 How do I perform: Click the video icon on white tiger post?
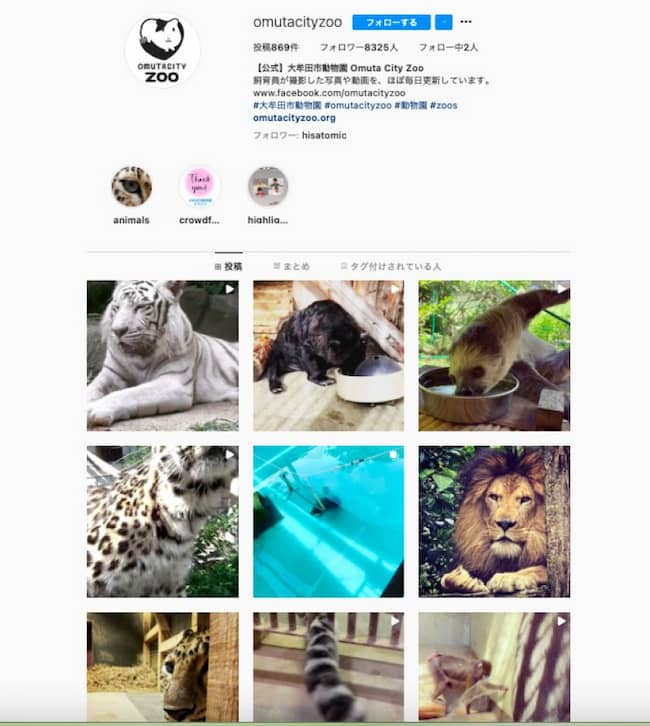pyautogui.click(x=230, y=289)
